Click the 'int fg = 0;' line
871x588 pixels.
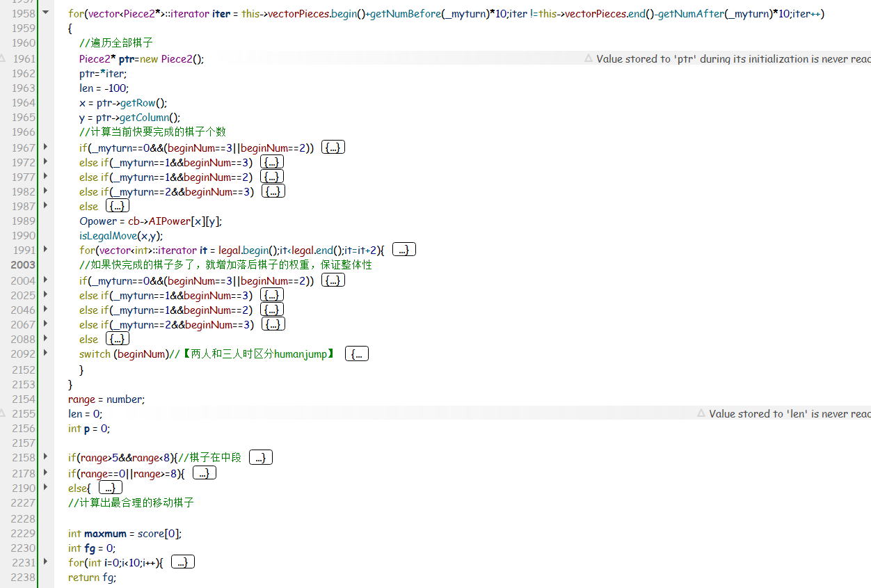pyautogui.click(x=92, y=548)
